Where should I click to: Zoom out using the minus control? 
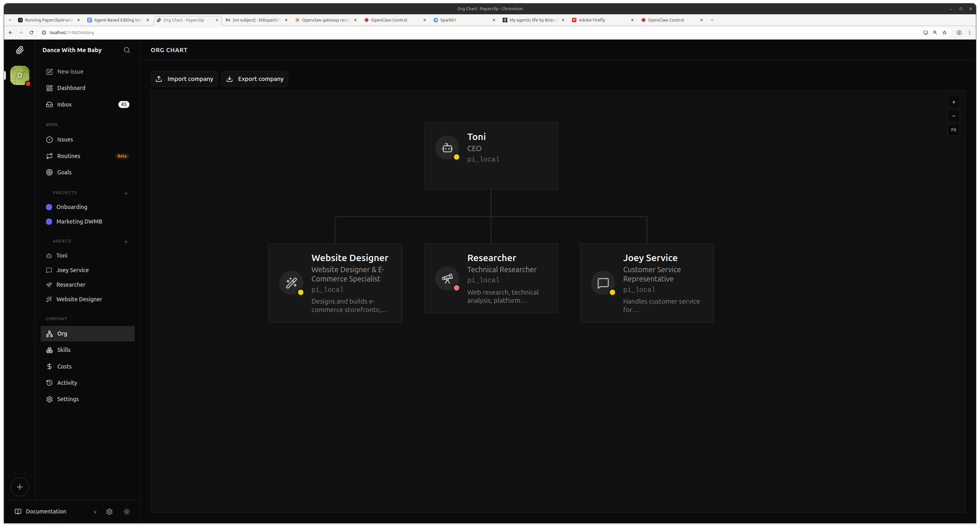point(954,116)
